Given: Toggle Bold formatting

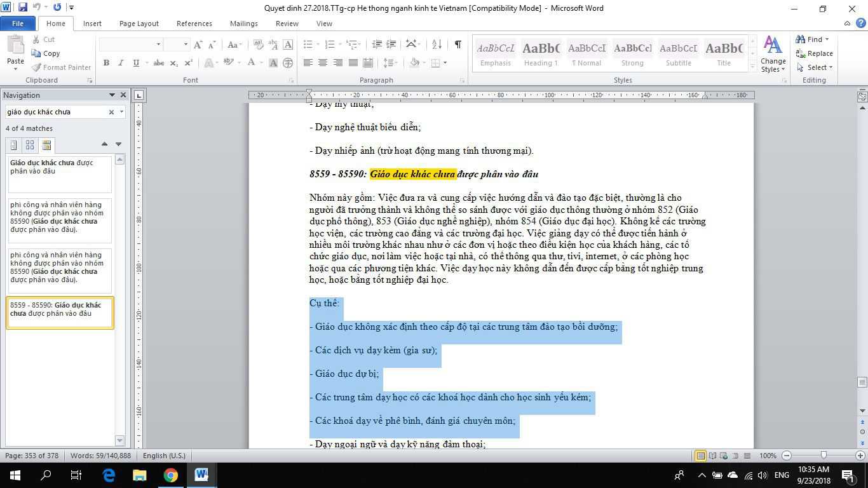Looking at the screenshot, I should pyautogui.click(x=106, y=63).
